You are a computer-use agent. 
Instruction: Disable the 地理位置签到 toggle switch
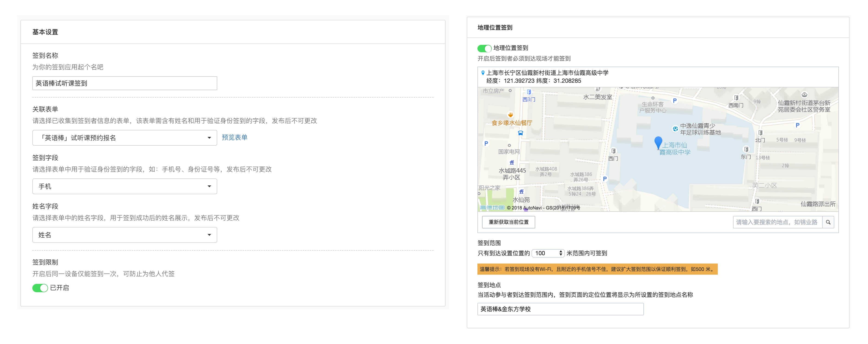pos(484,49)
